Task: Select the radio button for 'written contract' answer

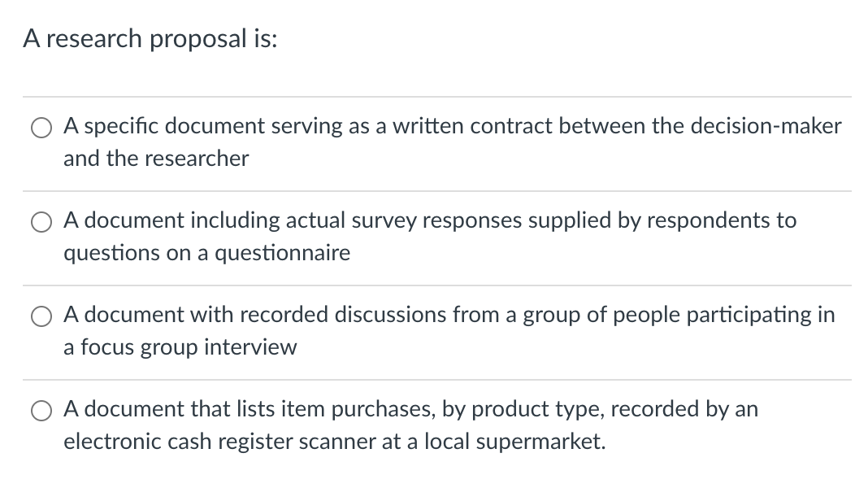Action: coord(41,127)
